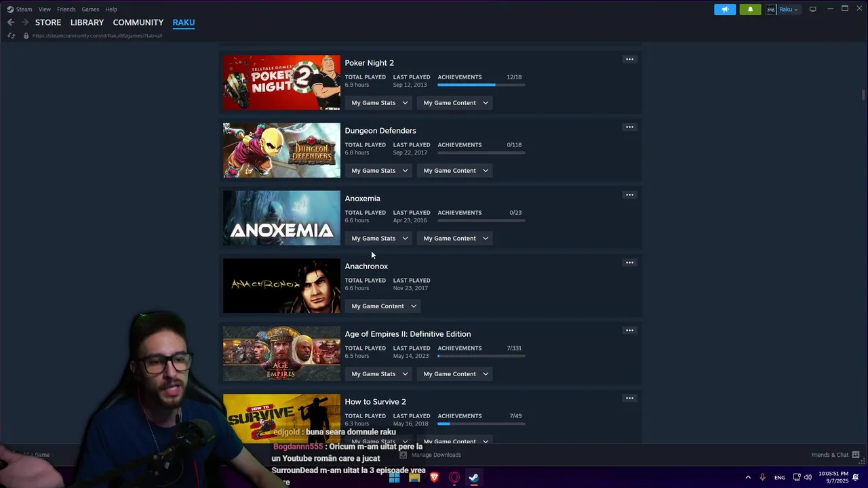Image resolution: width=868 pixels, height=488 pixels.
Task: Click the Steam back navigation arrow
Action: click(x=11, y=22)
